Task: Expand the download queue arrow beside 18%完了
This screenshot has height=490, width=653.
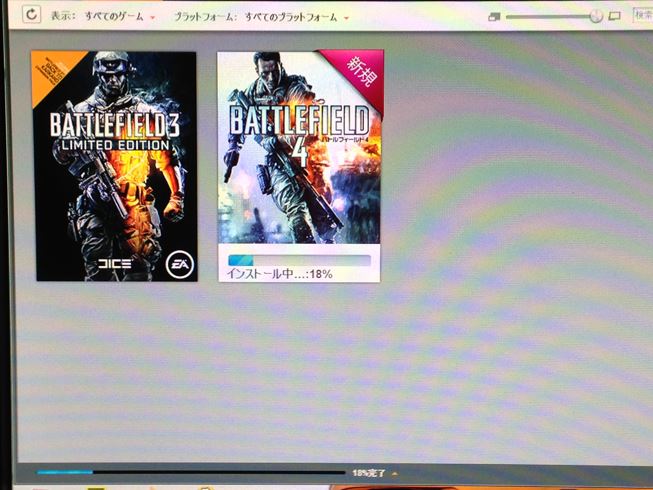Action: pos(395,474)
